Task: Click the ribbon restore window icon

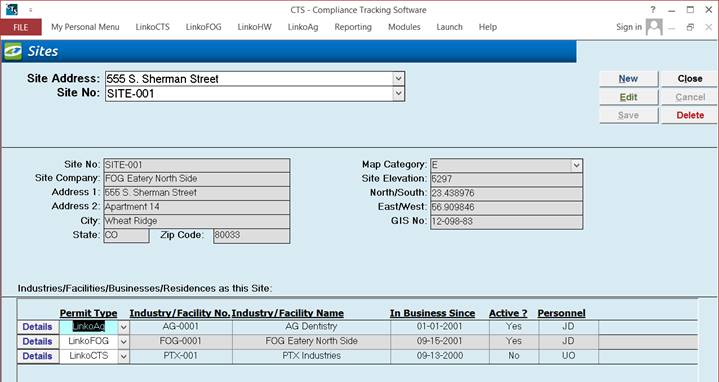Action: coord(690,28)
